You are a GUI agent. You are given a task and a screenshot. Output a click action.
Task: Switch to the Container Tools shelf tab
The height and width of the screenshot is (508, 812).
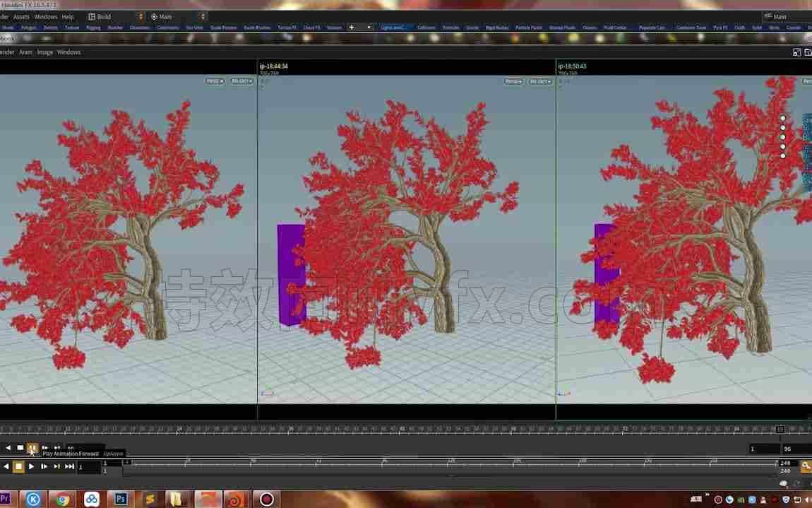691,28
